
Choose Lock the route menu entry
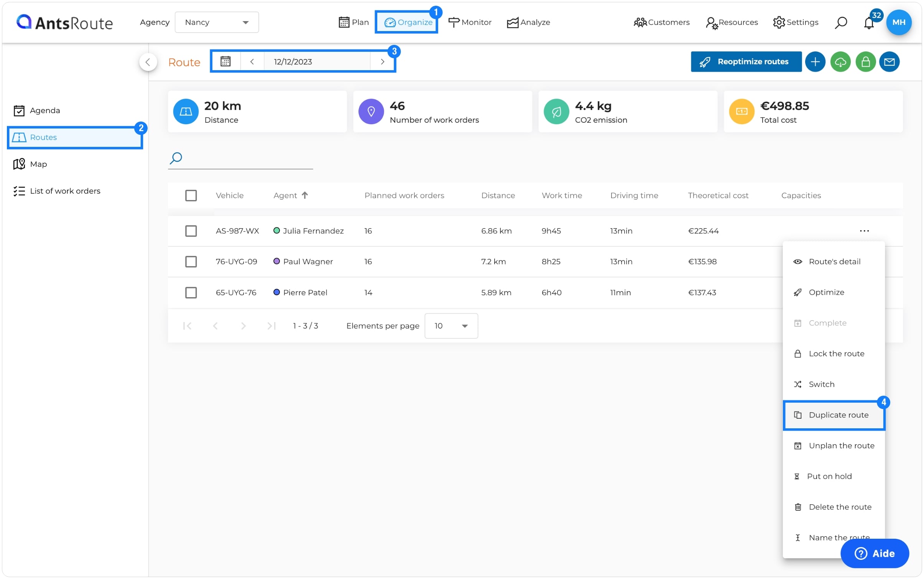point(834,354)
